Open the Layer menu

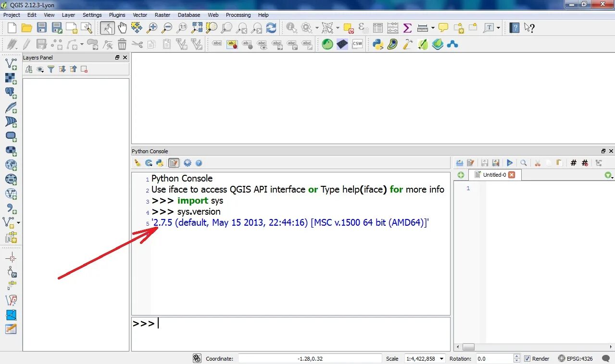pyautogui.click(x=68, y=15)
